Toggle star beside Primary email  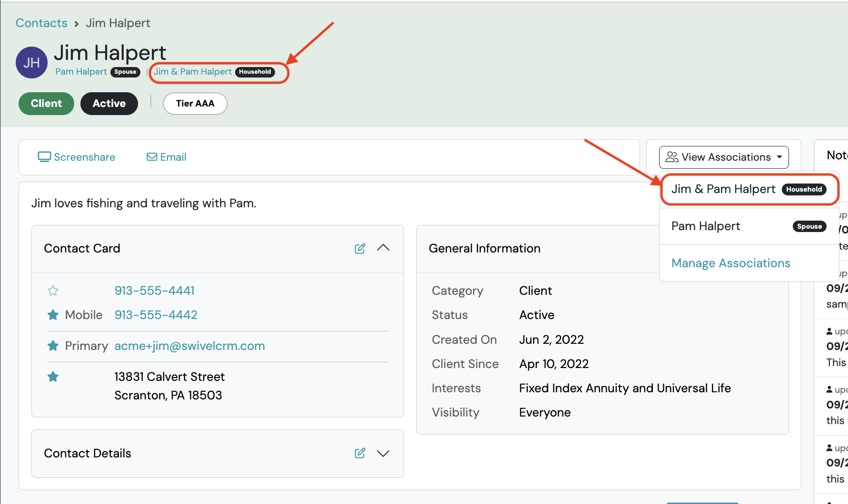[53, 346]
